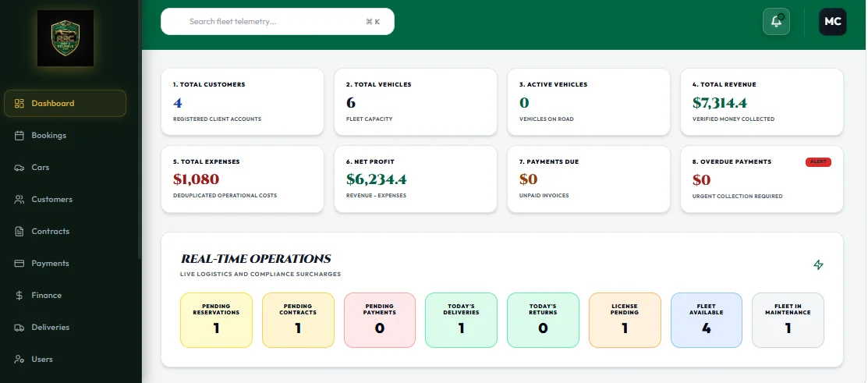This screenshot has height=383, width=868.
Task: Click 'Verified money collected' caption
Action: [x=734, y=119]
